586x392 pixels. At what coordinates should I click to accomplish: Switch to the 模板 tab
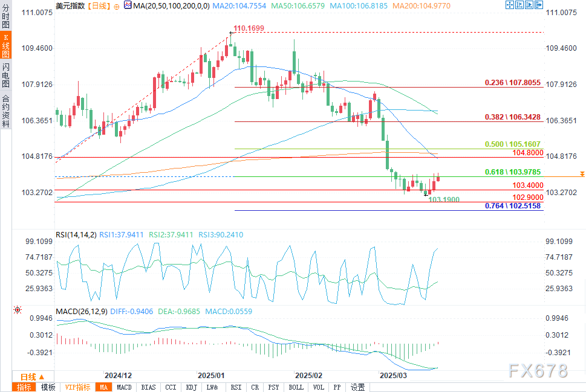[x=48, y=387]
